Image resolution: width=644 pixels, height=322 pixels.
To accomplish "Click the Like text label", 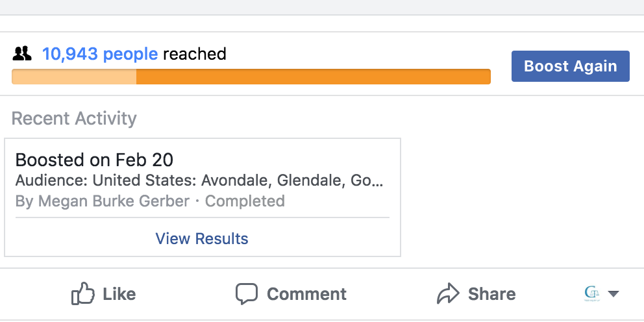I will coord(119,294).
